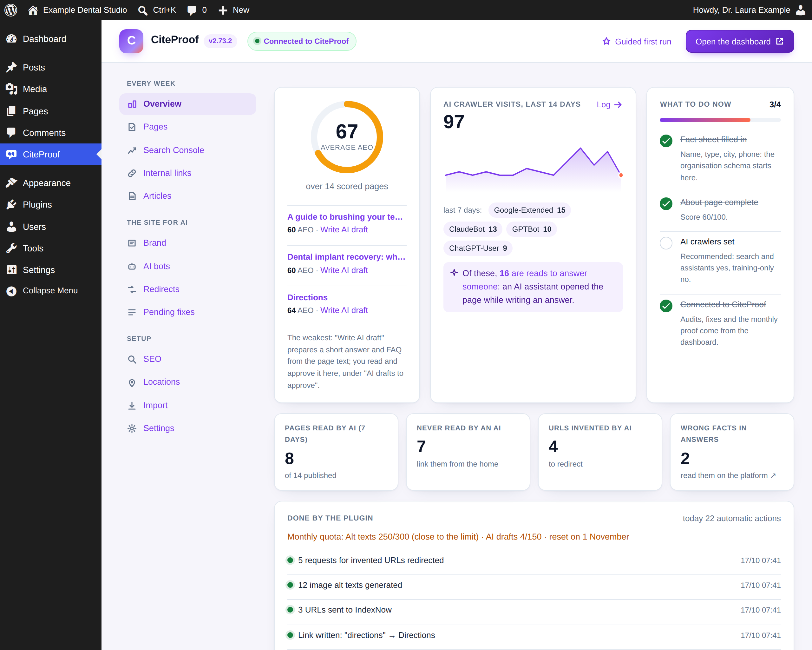Image resolution: width=812 pixels, height=650 pixels.
Task: Open the comments bubble in admin bar
Action: tap(192, 10)
